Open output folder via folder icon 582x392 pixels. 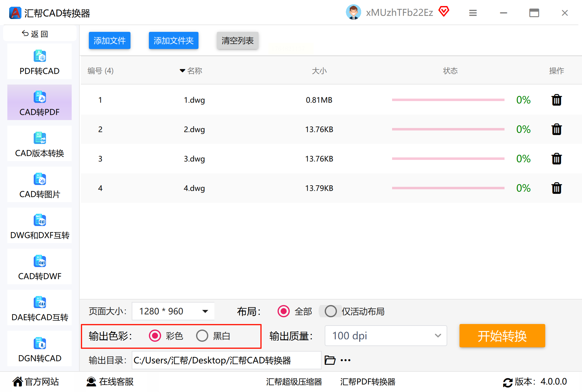pos(330,360)
